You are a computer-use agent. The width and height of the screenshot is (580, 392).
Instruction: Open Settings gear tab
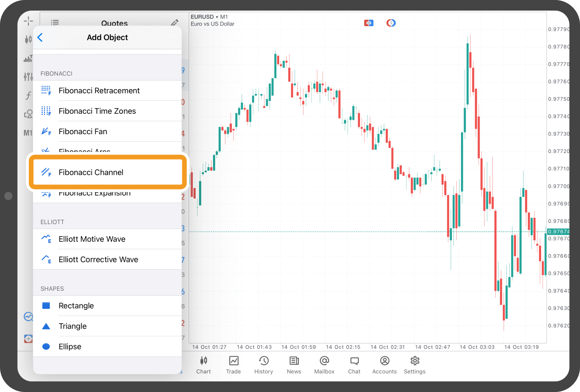(x=415, y=365)
